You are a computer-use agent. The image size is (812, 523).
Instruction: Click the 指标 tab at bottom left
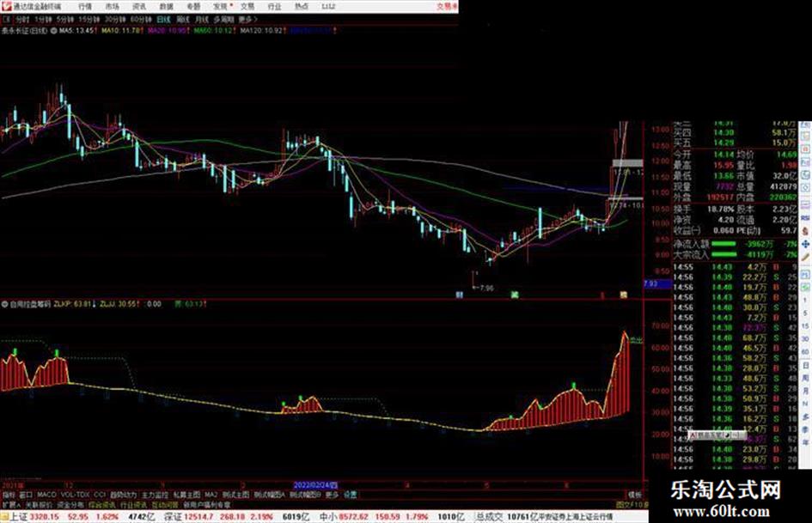[x=9, y=495]
